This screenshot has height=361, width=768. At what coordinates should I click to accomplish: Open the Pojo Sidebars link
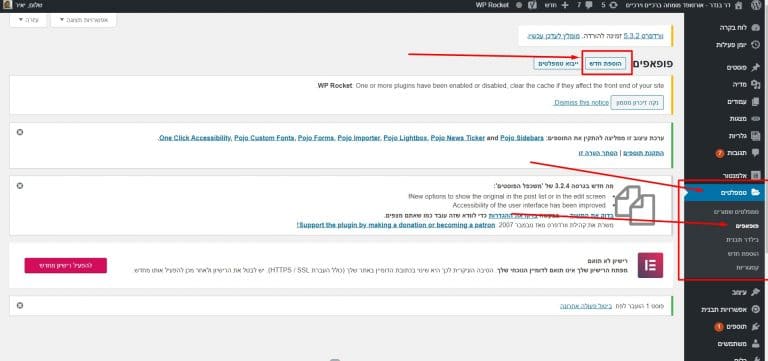coord(522,138)
